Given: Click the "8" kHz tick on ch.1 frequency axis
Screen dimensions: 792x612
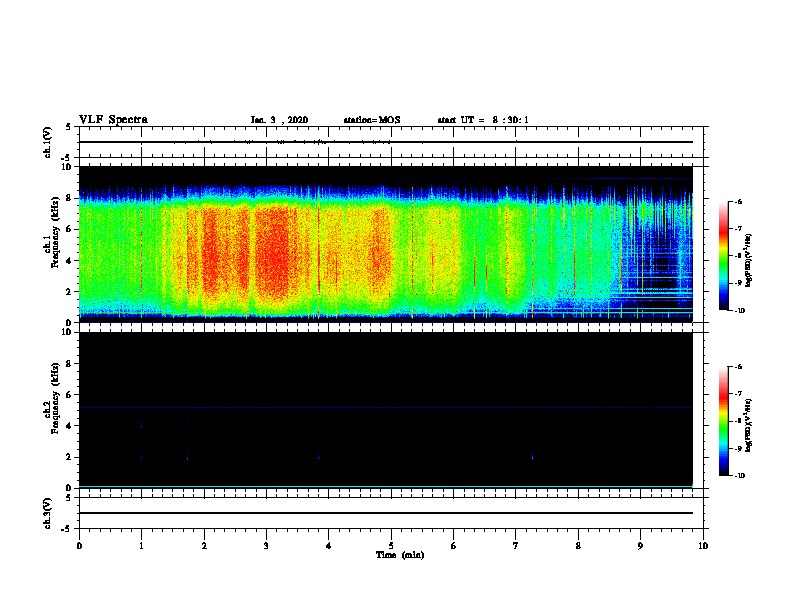Looking at the screenshot, I should tap(70, 198).
